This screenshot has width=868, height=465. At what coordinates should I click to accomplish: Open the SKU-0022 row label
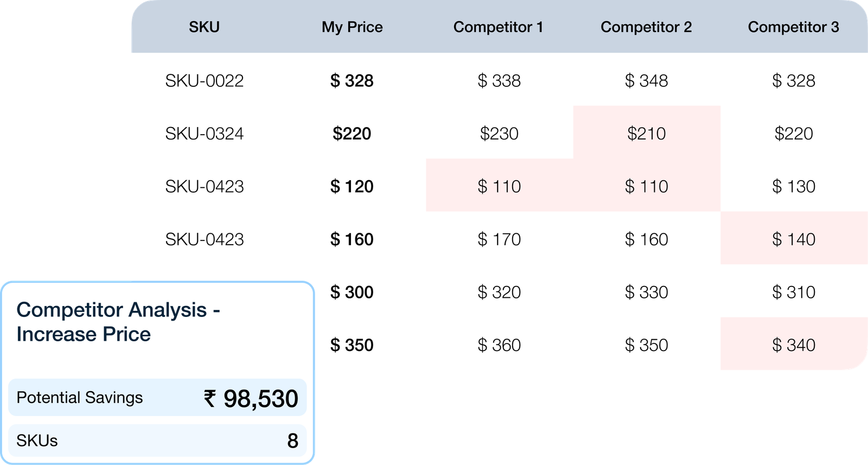(x=205, y=81)
